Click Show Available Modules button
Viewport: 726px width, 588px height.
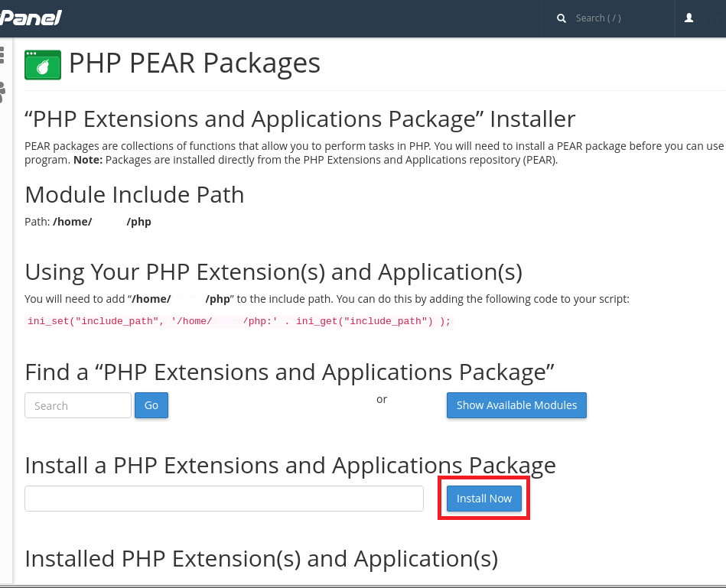point(516,405)
